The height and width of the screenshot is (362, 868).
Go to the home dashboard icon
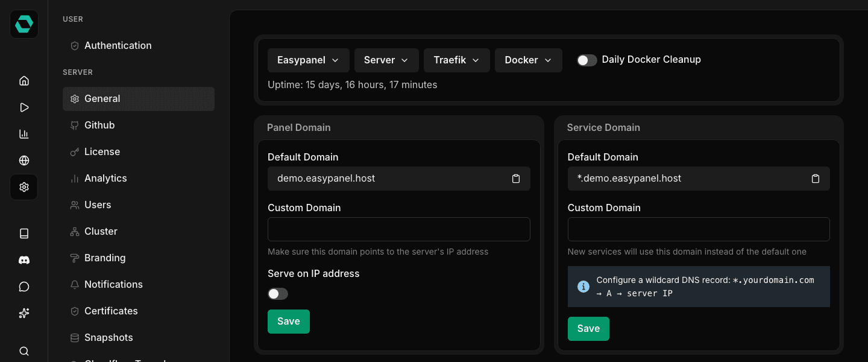[x=24, y=81]
